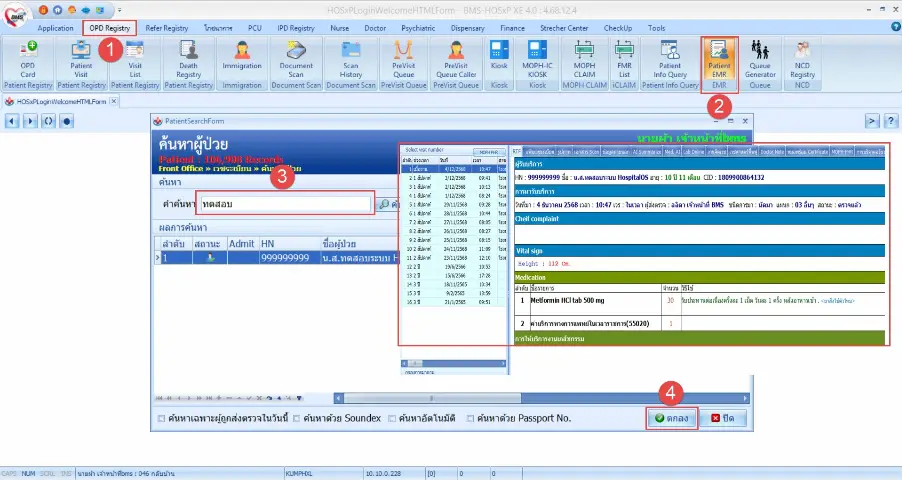Screen dimensions: 903x481
Task: Open the NCD Registry icon
Action: pos(802,60)
